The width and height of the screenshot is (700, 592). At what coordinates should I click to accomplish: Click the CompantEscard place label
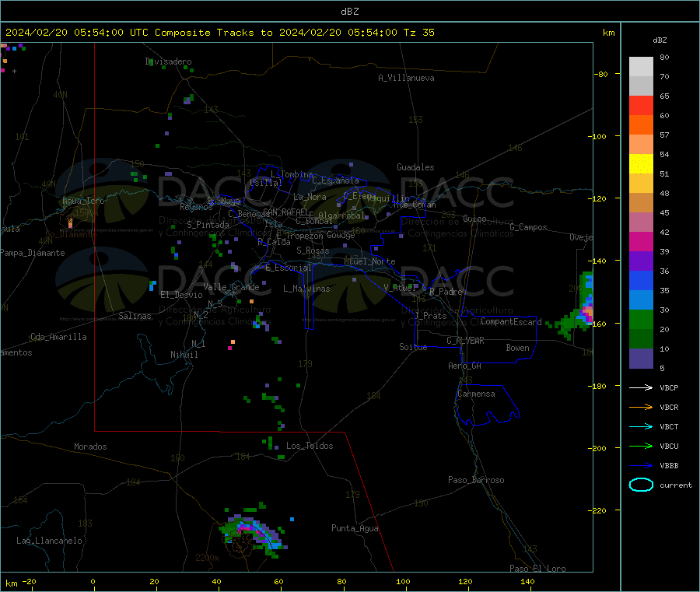tap(511, 321)
